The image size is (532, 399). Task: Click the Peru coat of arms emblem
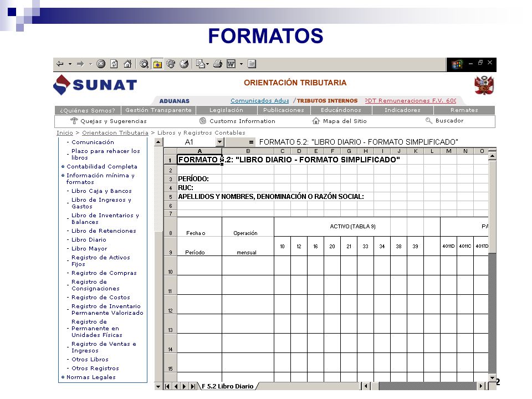484,85
